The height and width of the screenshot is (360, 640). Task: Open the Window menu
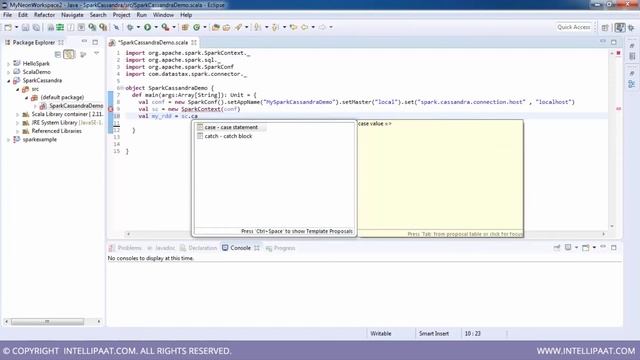point(163,15)
